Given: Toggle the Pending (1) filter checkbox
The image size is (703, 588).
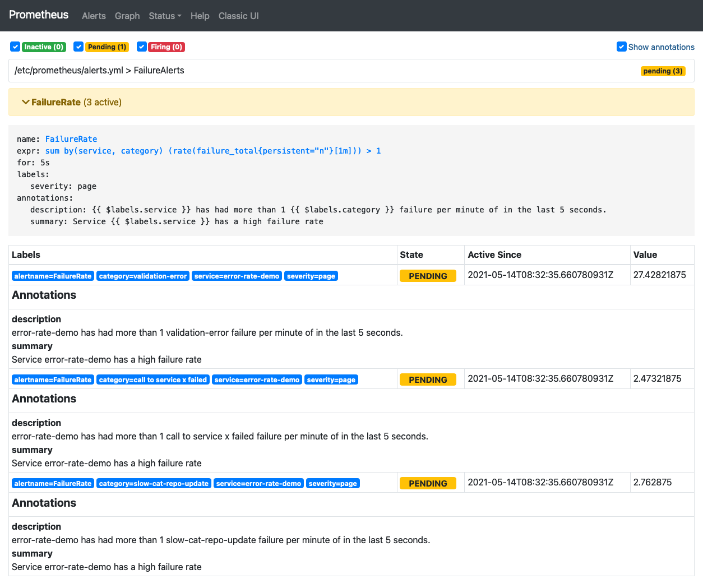Looking at the screenshot, I should (x=78, y=47).
